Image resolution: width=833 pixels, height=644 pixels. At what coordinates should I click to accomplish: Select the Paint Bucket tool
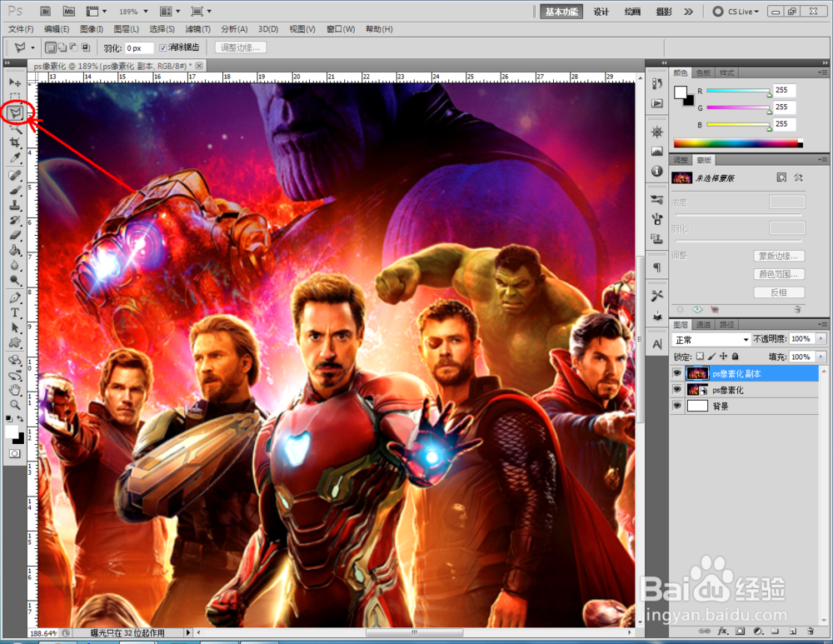tap(15, 250)
